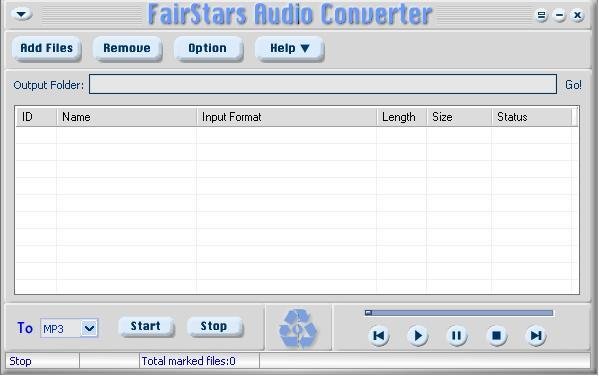The width and height of the screenshot is (599, 376).
Task: Click the Stop conversion button
Action: point(214,326)
